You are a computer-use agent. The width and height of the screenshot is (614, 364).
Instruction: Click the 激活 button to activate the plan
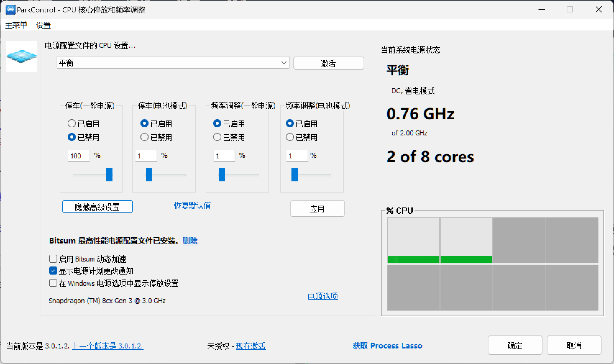[328, 63]
